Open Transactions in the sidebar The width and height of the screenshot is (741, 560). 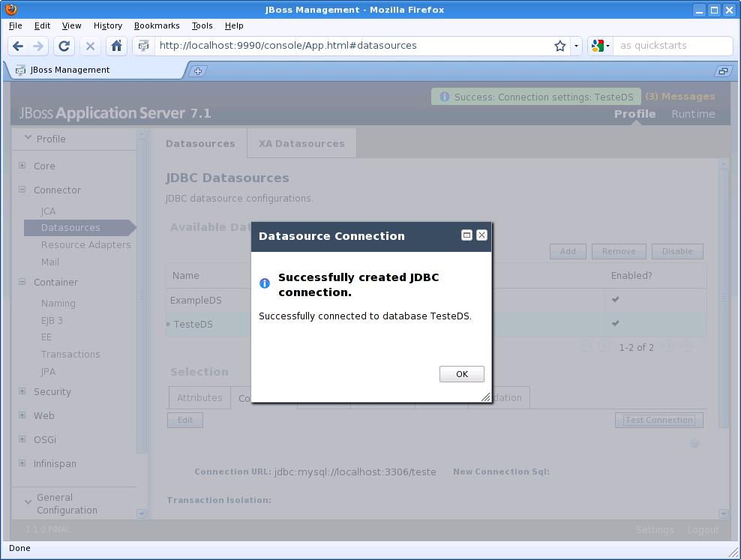click(70, 354)
